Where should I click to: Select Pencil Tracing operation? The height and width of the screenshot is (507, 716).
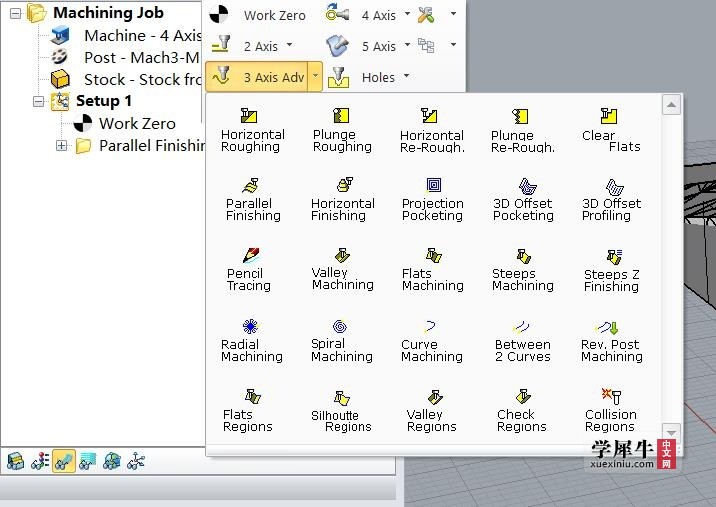coord(249,269)
